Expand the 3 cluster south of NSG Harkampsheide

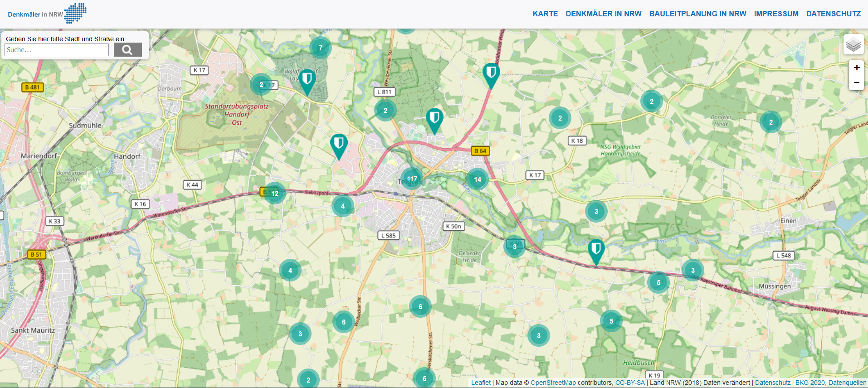pos(596,212)
